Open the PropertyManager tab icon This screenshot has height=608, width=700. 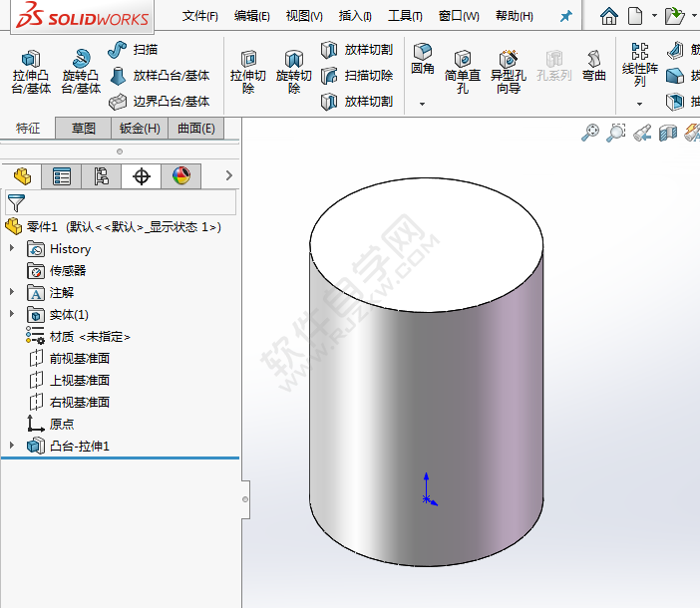[x=61, y=176]
